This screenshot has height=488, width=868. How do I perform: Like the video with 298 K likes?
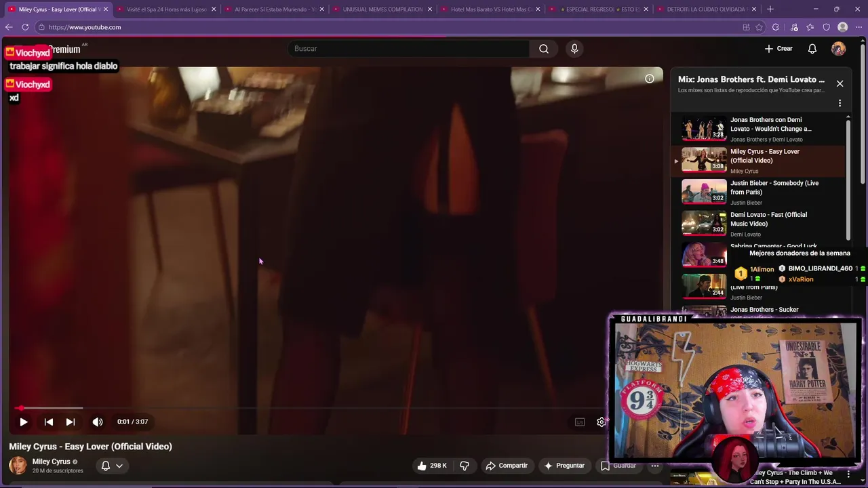pyautogui.click(x=432, y=466)
